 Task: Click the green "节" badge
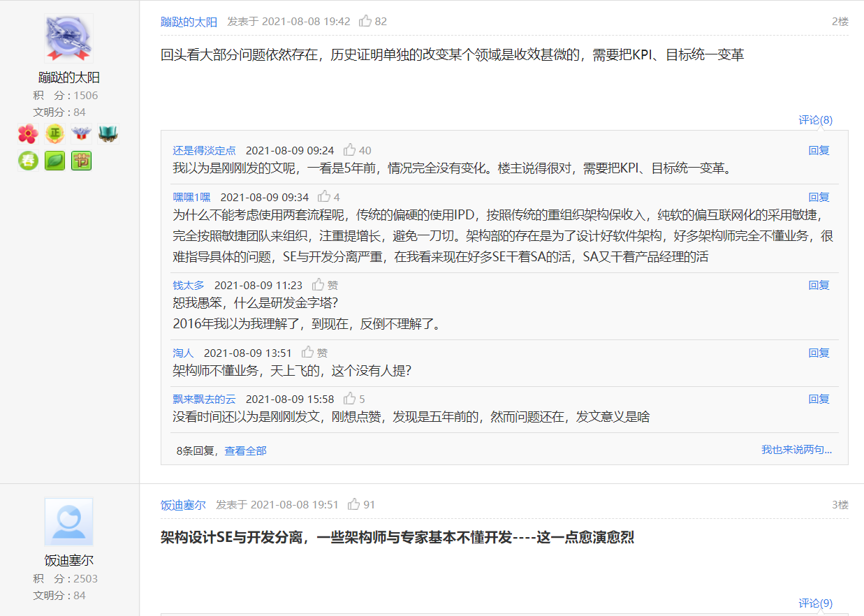click(x=81, y=161)
